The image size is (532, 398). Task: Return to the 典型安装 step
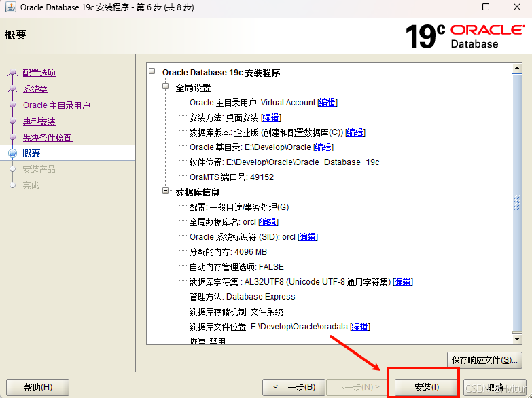coord(39,122)
